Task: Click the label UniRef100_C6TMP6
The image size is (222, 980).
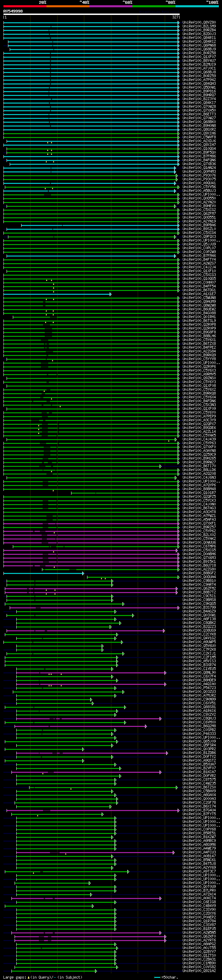Action: 199,546
